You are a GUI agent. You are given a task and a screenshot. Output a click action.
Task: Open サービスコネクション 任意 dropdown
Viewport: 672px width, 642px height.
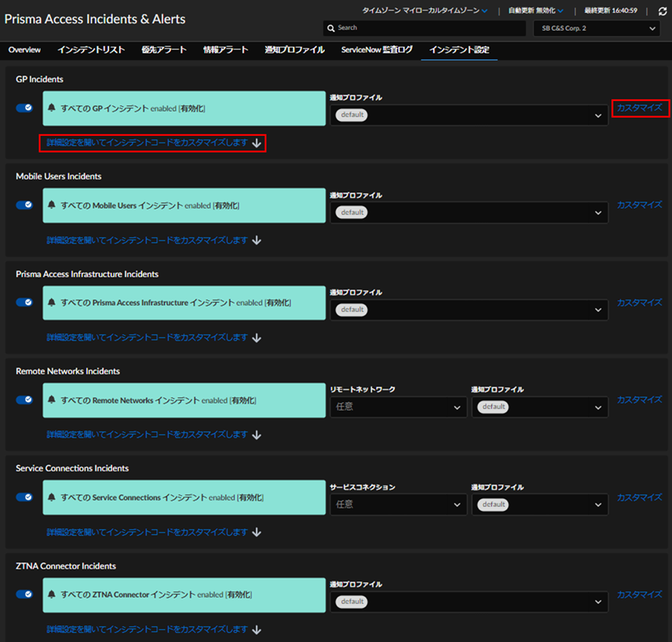pyautogui.click(x=398, y=505)
